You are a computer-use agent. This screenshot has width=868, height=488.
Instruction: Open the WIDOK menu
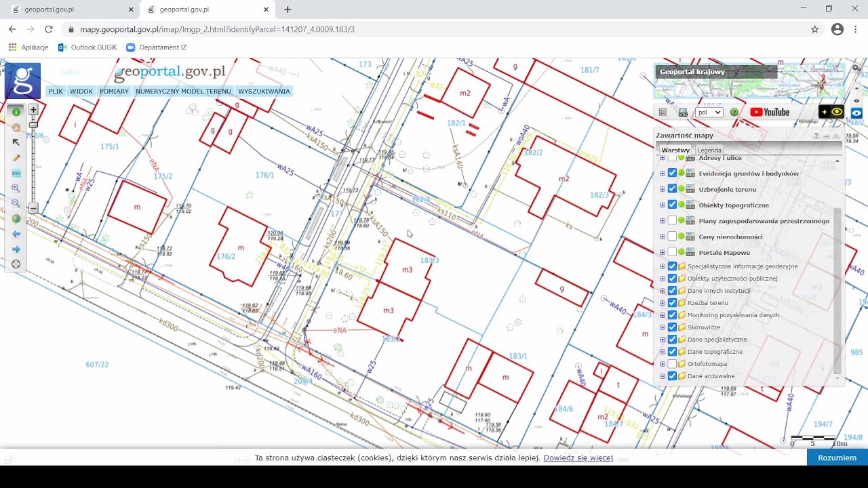[x=81, y=91]
